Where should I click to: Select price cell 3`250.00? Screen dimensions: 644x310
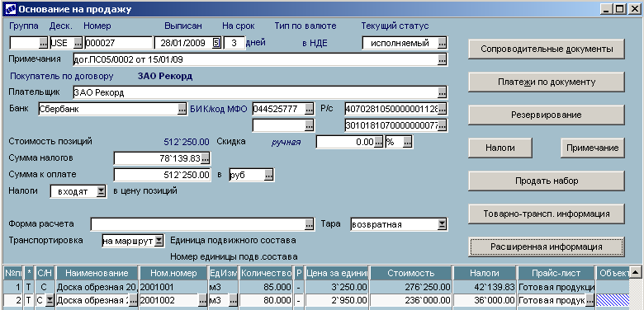(x=336, y=287)
